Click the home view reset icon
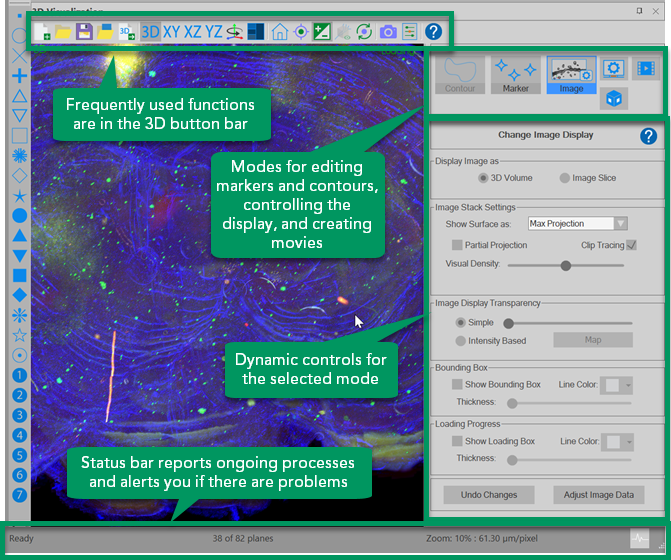Viewport: 671px width, 560px height. pos(281,32)
